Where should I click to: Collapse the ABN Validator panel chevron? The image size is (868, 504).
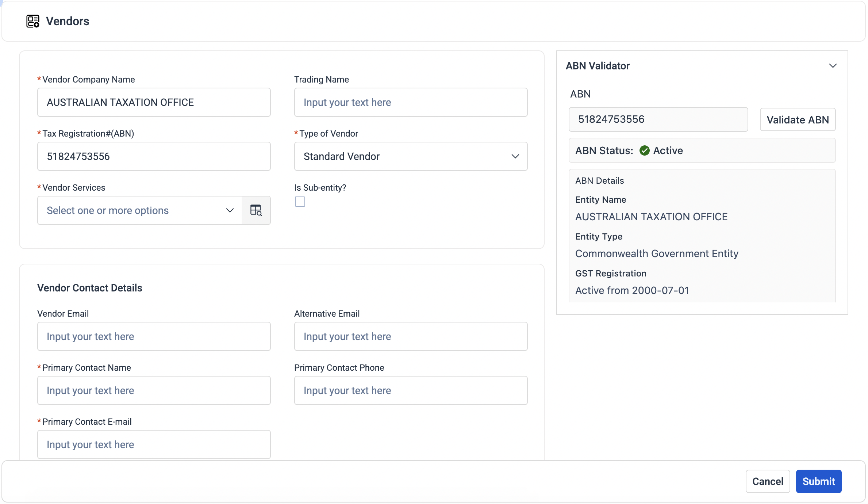(x=833, y=66)
